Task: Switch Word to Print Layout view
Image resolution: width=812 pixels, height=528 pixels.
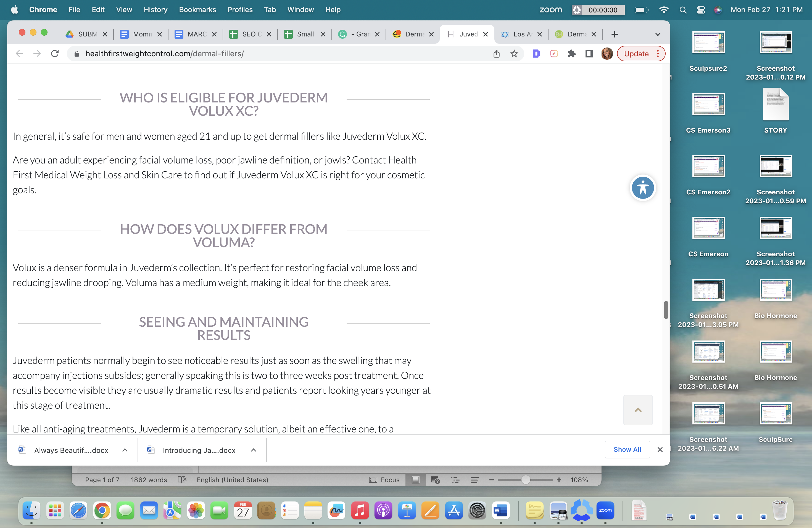Action: pyautogui.click(x=416, y=480)
